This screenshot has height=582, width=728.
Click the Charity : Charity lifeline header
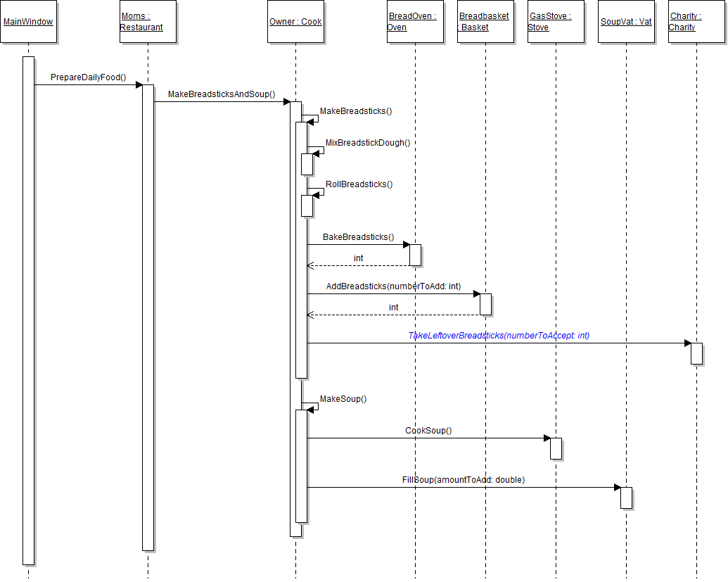(x=696, y=22)
